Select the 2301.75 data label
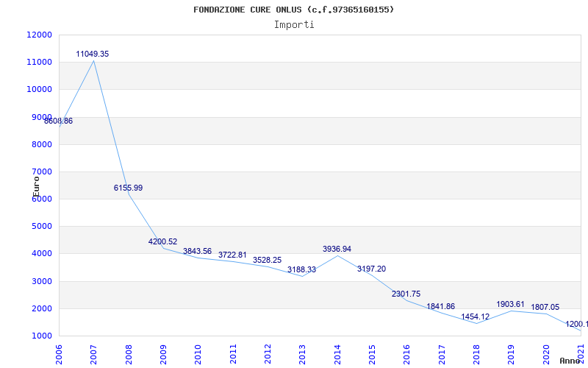This screenshot has width=588, height=368. (x=406, y=294)
